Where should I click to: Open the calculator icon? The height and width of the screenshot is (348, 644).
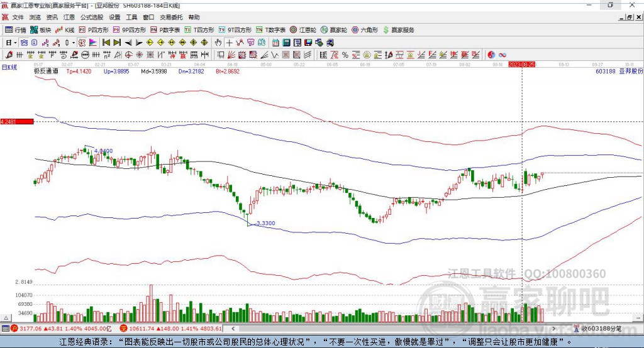287,43
